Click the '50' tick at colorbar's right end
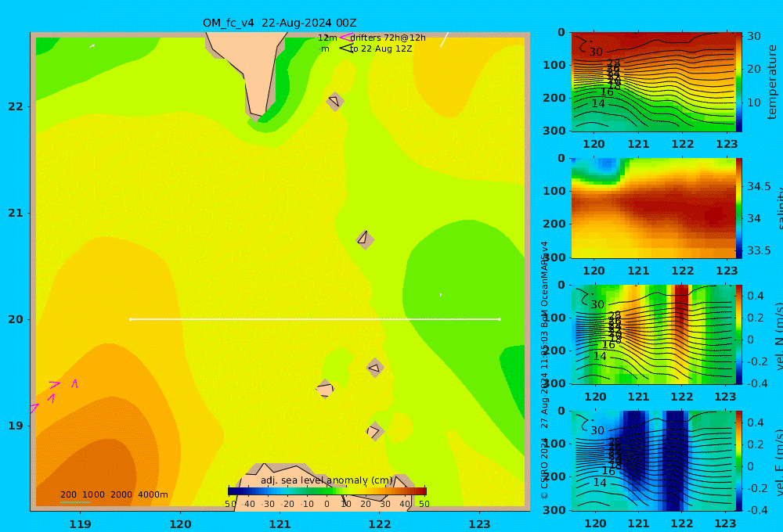The height and width of the screenshot is (532, 783). [x=424, y=504]
